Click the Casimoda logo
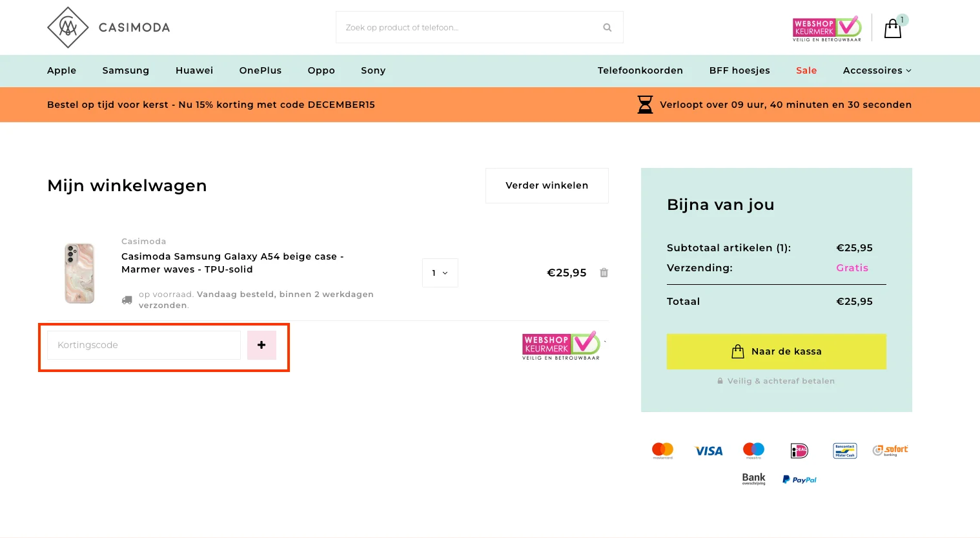 pos(108,27)
